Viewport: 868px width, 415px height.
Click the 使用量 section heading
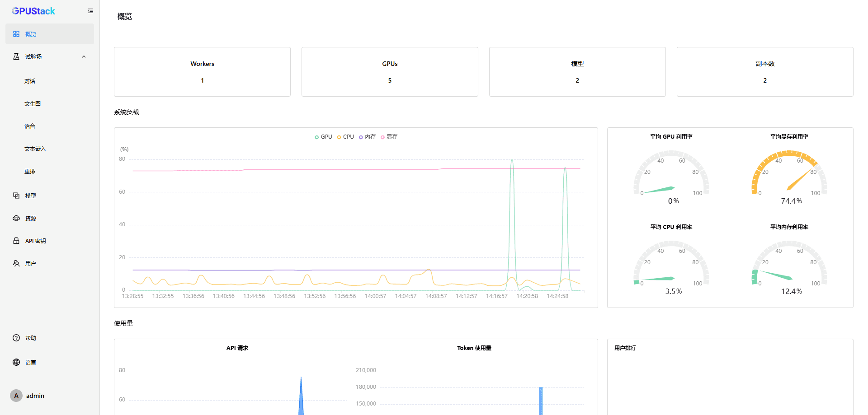click(123, 323)
